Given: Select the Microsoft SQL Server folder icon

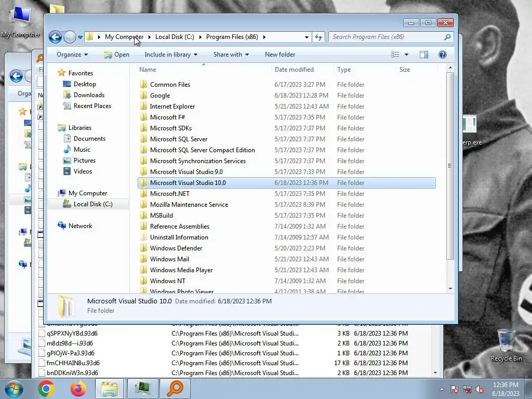Looking at the screenshot, I should point(144,139).
